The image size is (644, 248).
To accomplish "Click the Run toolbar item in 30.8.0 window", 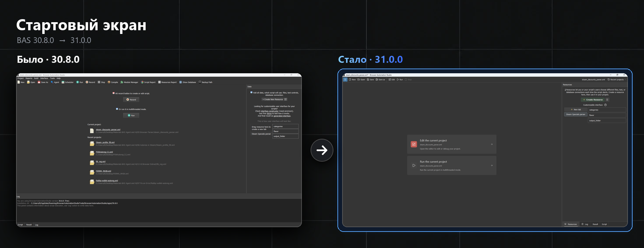I will (79, 82).
